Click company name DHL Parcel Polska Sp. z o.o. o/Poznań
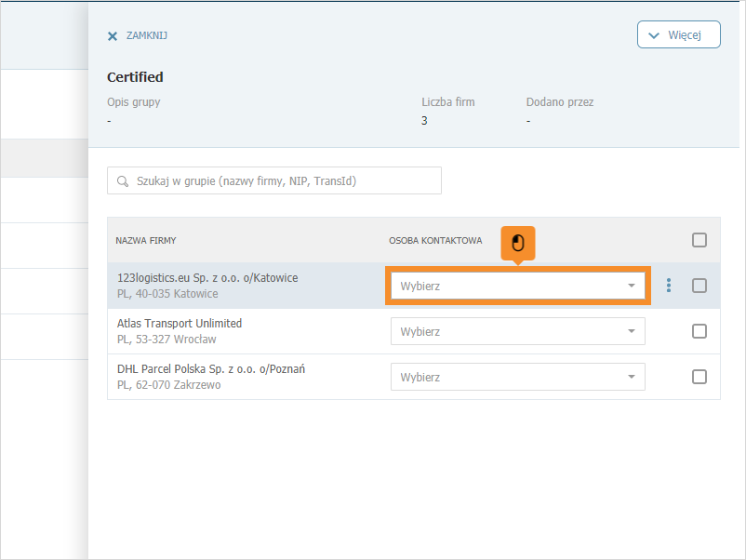Screen dimensions: 746x560 point(211,369)
